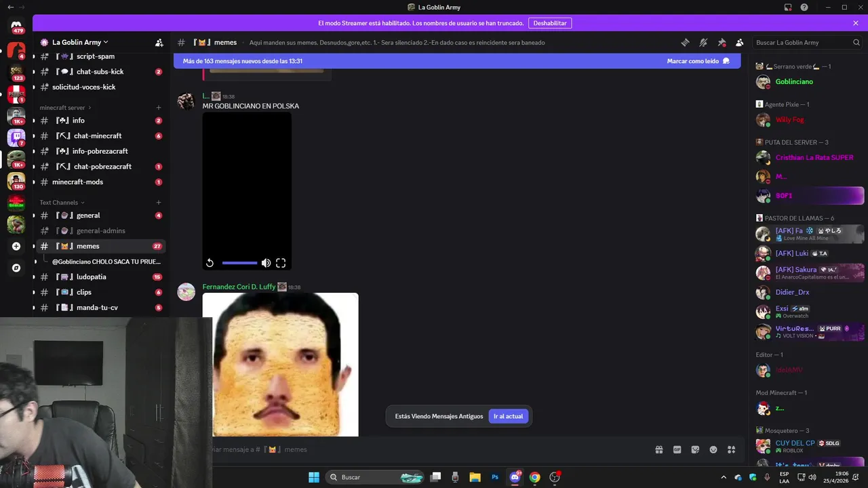Open Photoshop from the taskbar
Viewport: 868px width, 488px height.
[x=495, y=477]
